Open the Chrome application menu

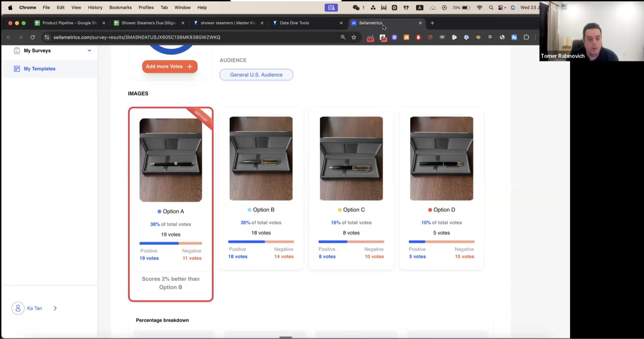pos(28,7)
